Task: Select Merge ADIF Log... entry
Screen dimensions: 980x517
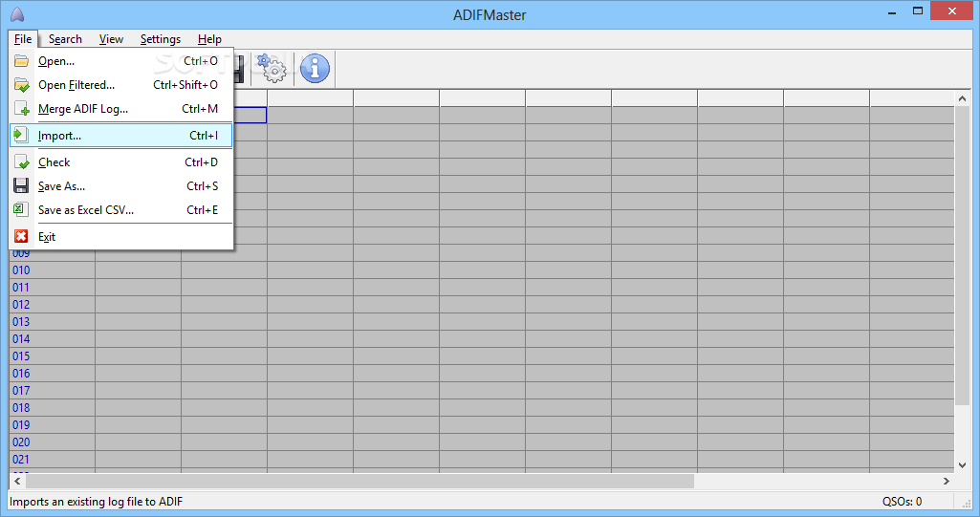Action: coord(121,109)
